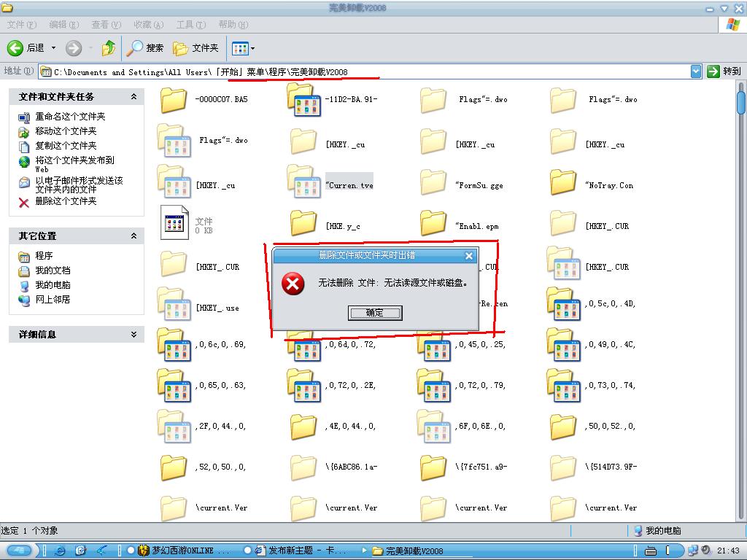The height and width of the screenshot is (560, 747).
Task: Click the vertical scrollbar thumb
Action: tap(741, 102)
